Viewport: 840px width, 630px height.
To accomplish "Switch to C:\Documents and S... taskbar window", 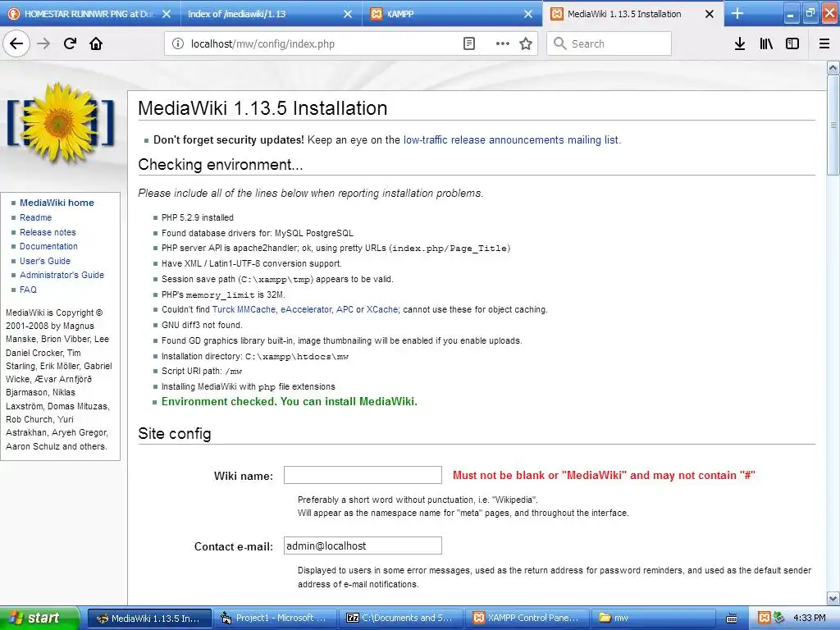I will coord(400,619).
